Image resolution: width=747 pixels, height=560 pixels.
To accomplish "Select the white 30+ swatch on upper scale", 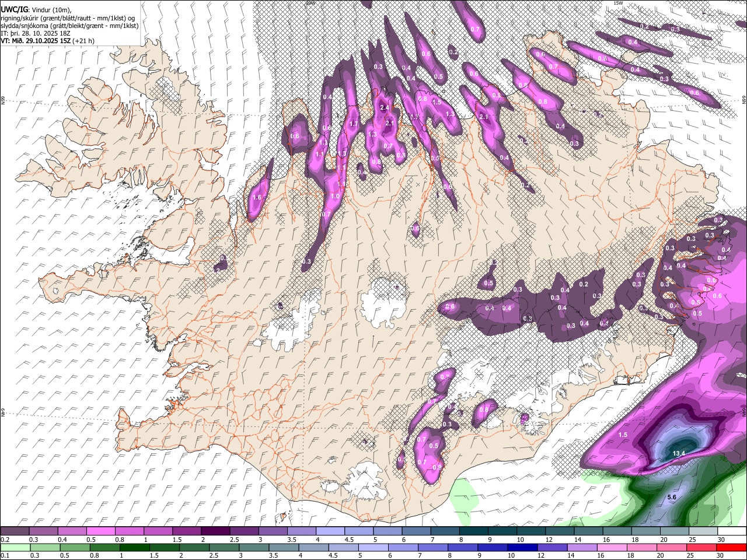I will tap(731, 531).
